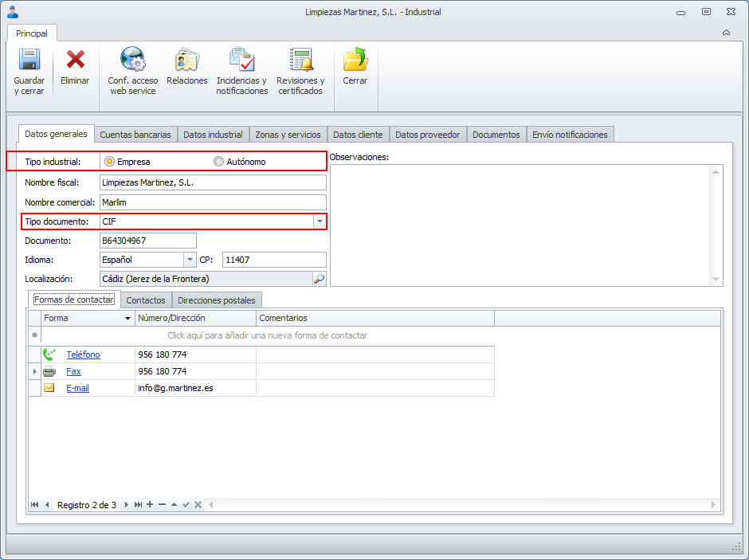The image size is (749, 560).
Task: Click the Documento input field
Action: coord(148,241)
